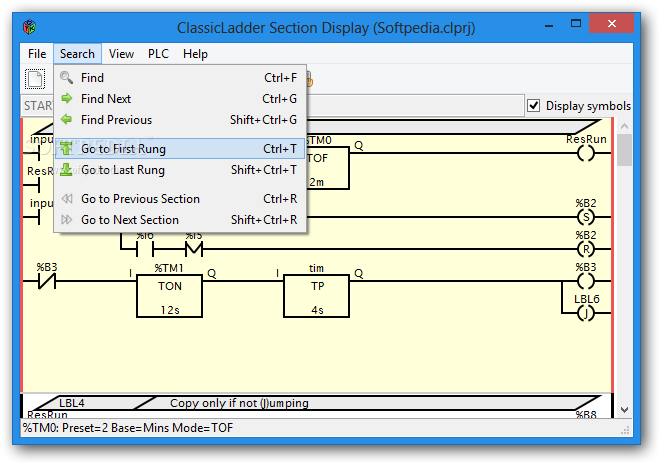Open the Help menu
This screenshot has width=661, height=465.
coord(195,54)
